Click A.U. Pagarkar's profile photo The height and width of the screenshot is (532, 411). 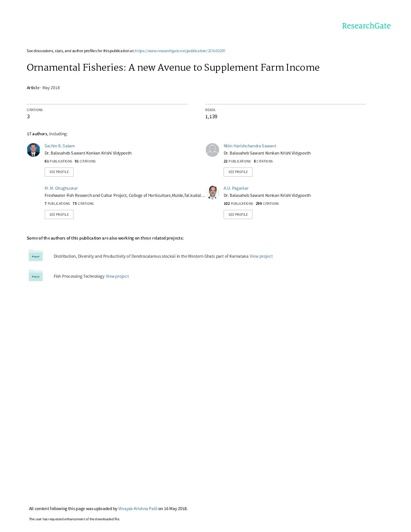213,192
